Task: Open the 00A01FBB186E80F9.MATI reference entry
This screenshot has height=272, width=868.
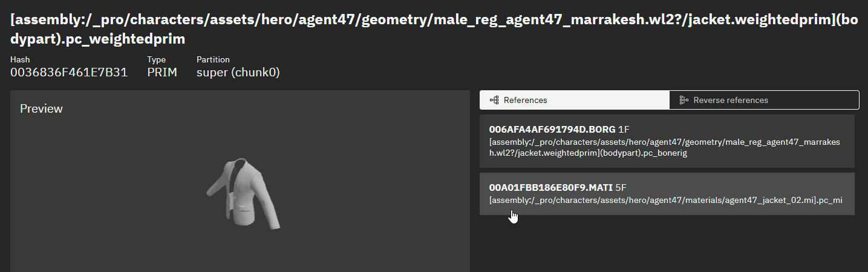Action: pyautogui.click(x=667, y=194)
